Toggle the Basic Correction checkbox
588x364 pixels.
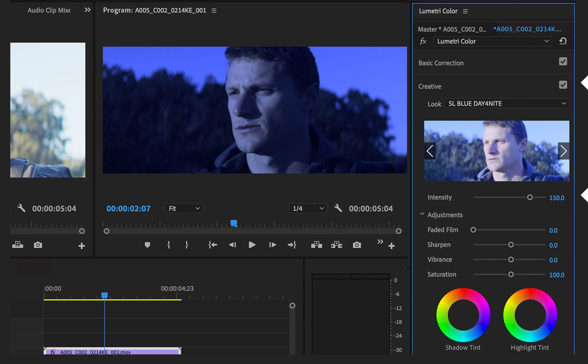tap(563, 61)
